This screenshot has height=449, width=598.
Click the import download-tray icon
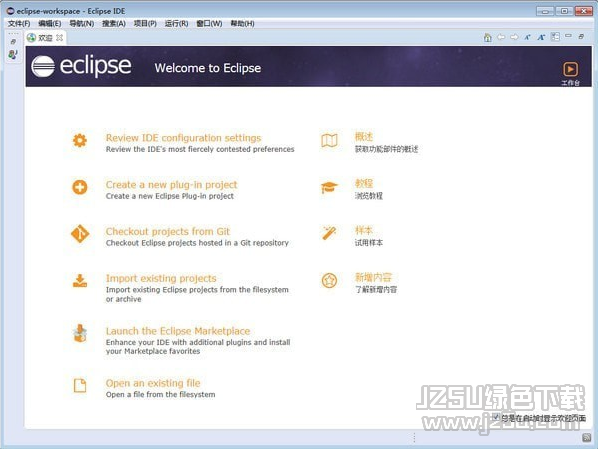click(x=80, y=280)
